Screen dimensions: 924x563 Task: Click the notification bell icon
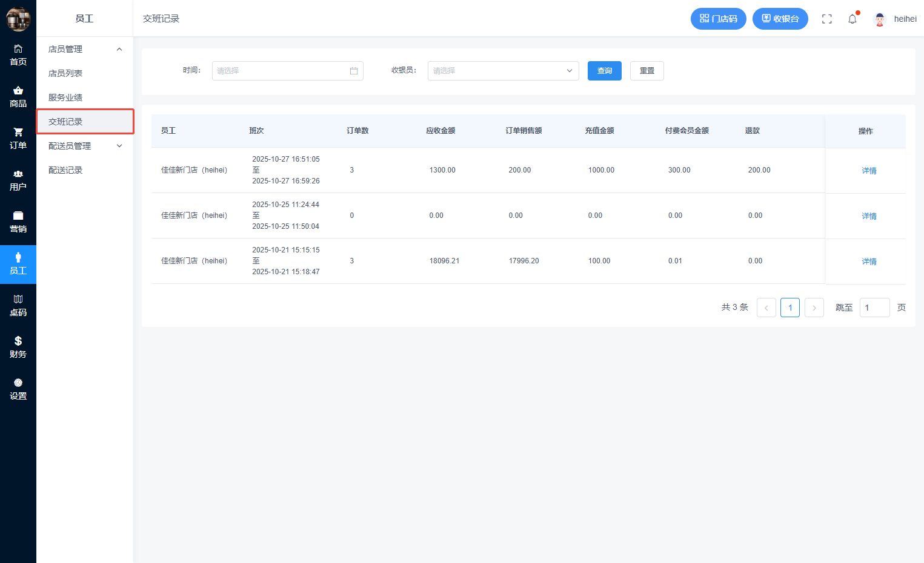click(x=853, y=19)
